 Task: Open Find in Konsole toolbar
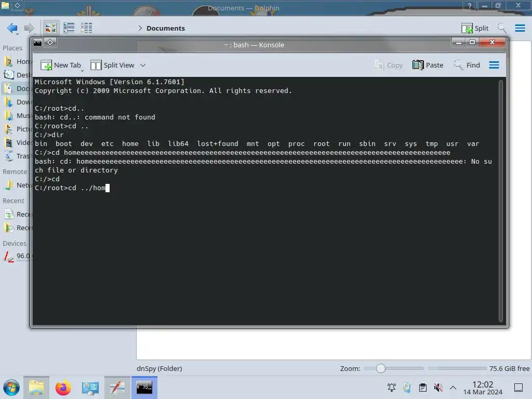(467, 65)
